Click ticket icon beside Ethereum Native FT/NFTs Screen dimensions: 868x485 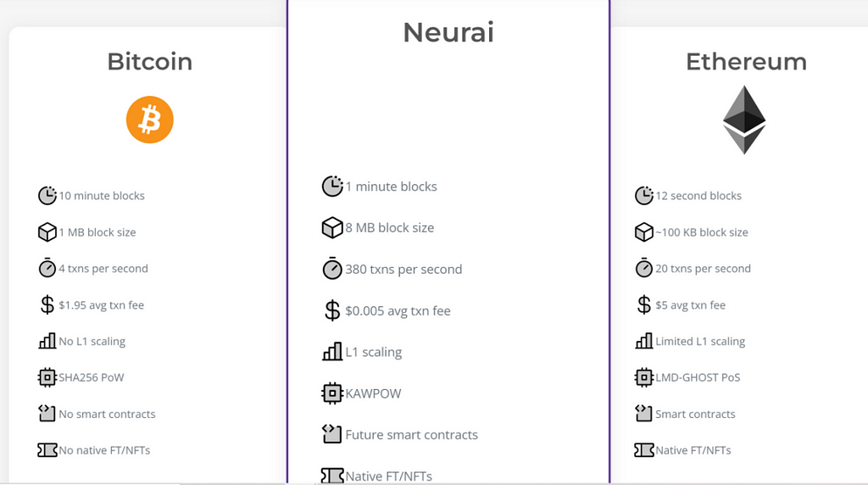pos(644,450)
